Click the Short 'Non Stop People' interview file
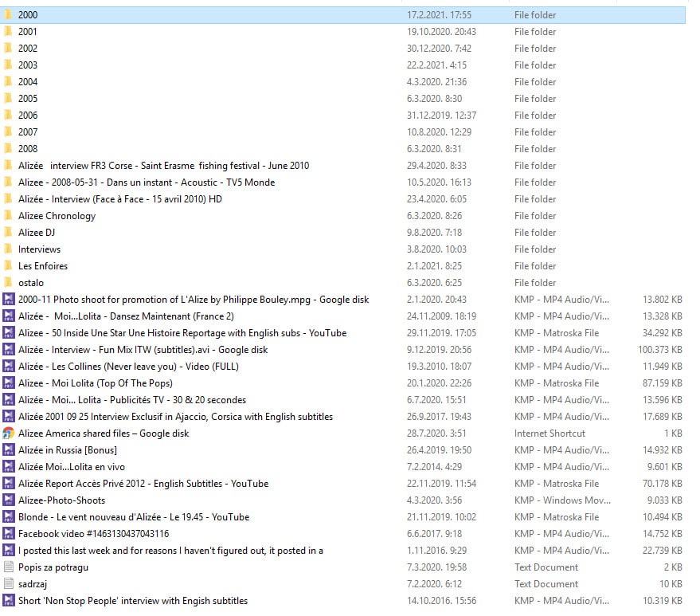The image size is (700, 616). tap(132, 601)
